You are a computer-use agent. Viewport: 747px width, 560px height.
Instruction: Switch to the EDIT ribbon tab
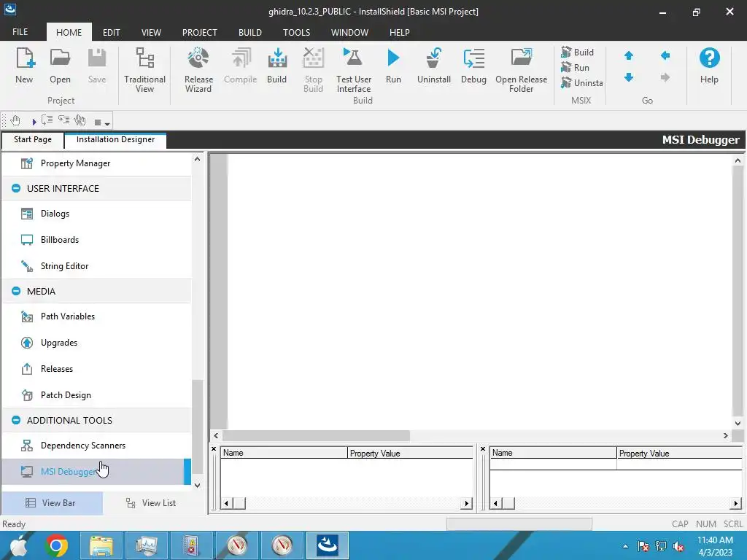click(x=111, y=32)
